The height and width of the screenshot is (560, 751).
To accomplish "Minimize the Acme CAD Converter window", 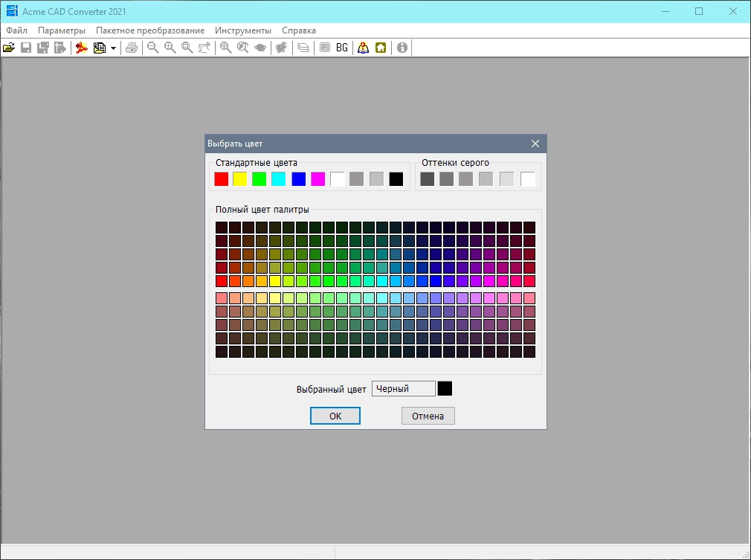I will 665,11.
